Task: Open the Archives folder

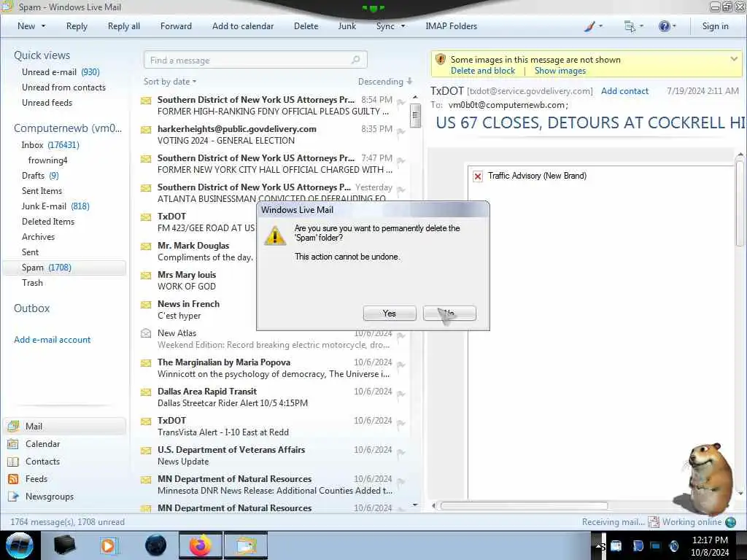Action: pos(38,237)
